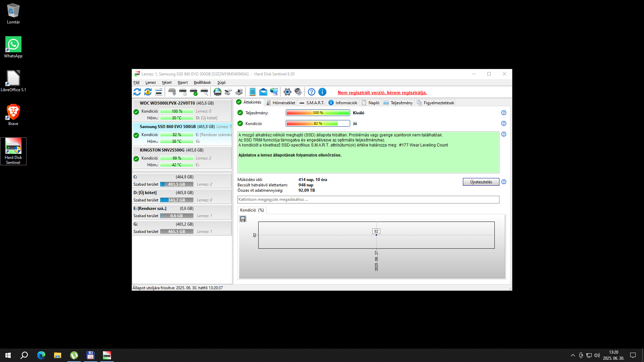Screen dimensions: 644x362
Task: Click the speaker sound icon in toolbar
Action: pyautogui.click(x=298, y=92)
